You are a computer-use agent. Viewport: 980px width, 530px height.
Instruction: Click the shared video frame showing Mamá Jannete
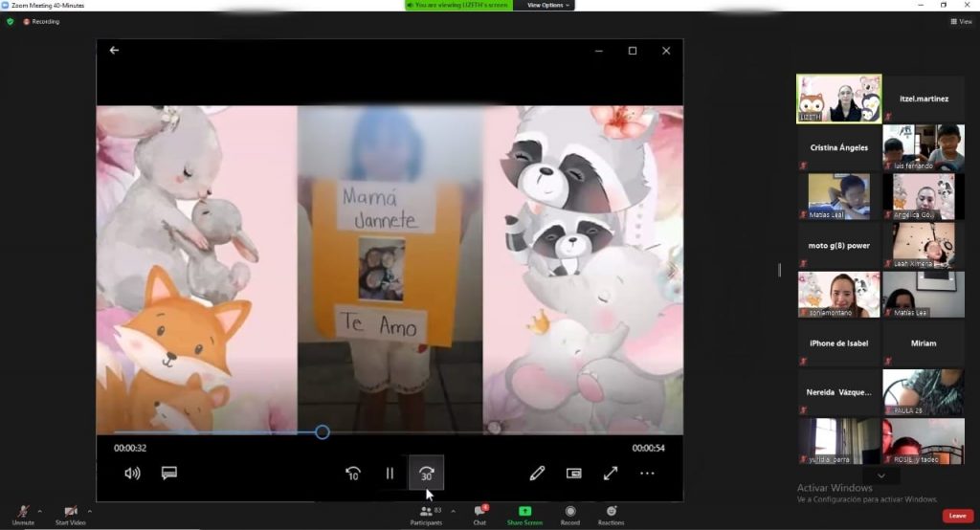[x=390, y=269]
